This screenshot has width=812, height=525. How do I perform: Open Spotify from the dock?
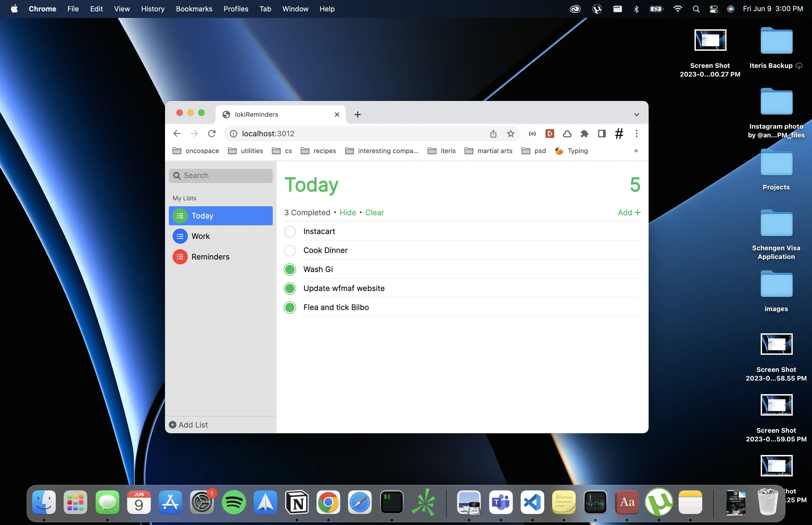click(x=234, y=502)
